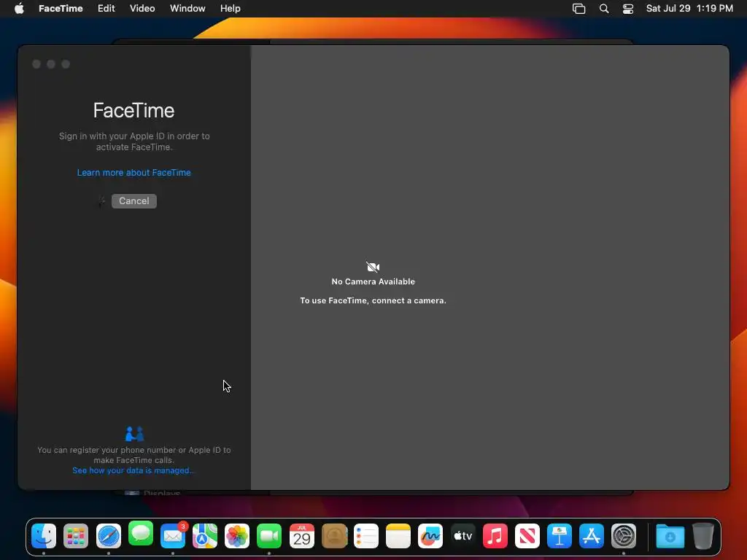Click To use FaceTime, connect a camera text

click(373, 300)
